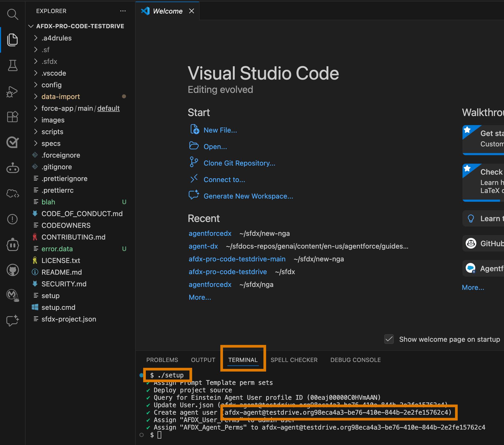Open the GitHub icon in activity bar
The width and height of the screenshot is (504, 445).
(13, 270)
